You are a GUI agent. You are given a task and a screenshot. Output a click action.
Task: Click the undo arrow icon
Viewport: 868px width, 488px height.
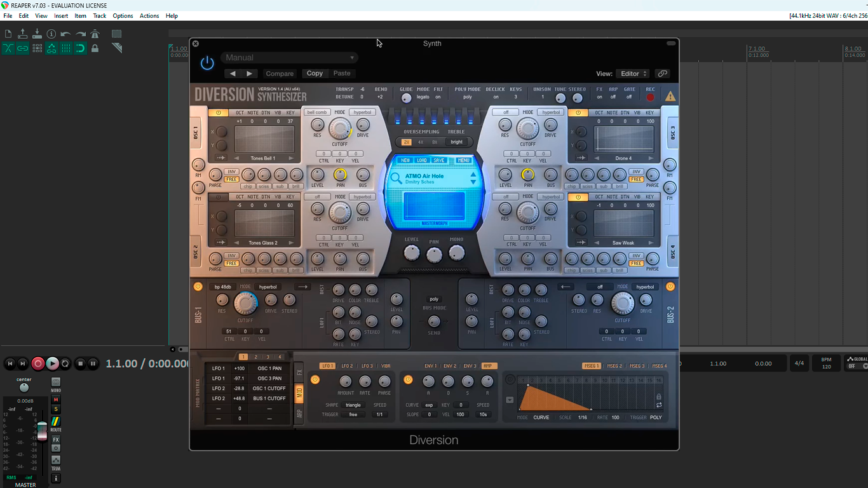[66, 34]
